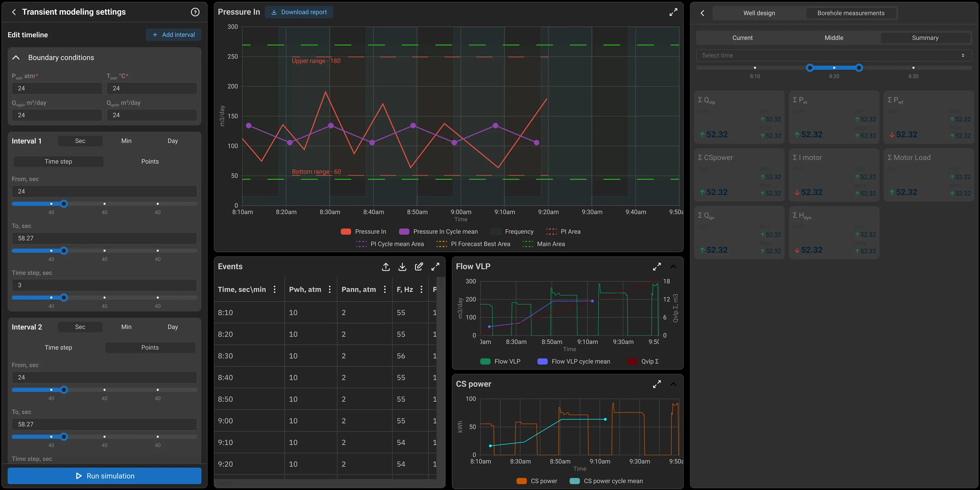980x490 pixels.
Task: Click the Run simulation button
Action: point(105,476)
